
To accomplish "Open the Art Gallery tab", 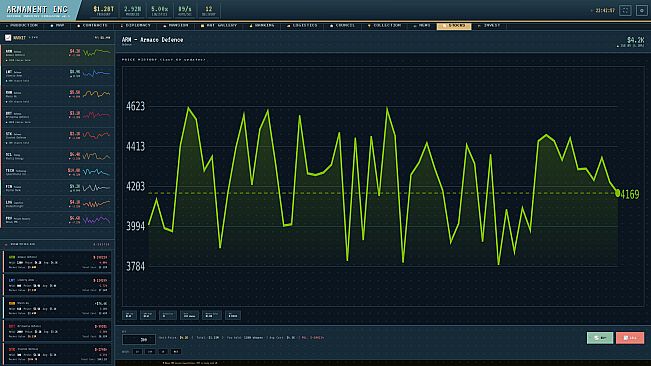I will tap(219, 26).
